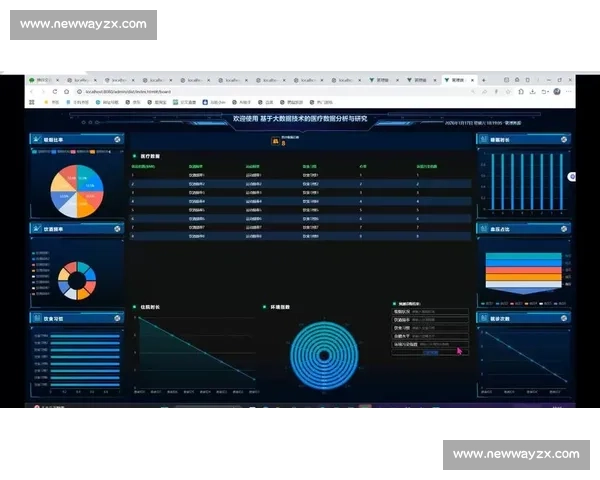Click the localhost address bar URL
Viewport: 600px width, 480px height.
(x=125, y=90)
